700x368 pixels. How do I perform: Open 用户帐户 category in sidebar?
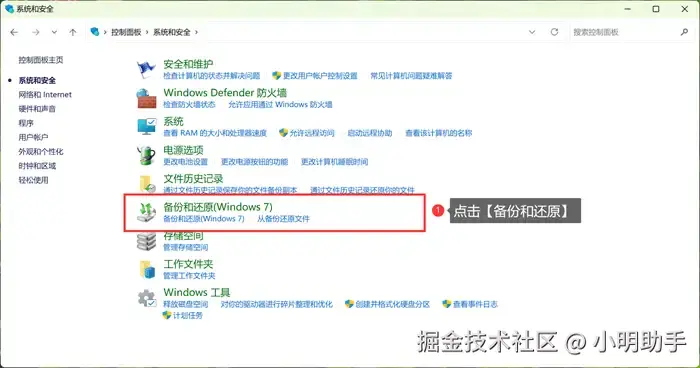click(33, 138)
